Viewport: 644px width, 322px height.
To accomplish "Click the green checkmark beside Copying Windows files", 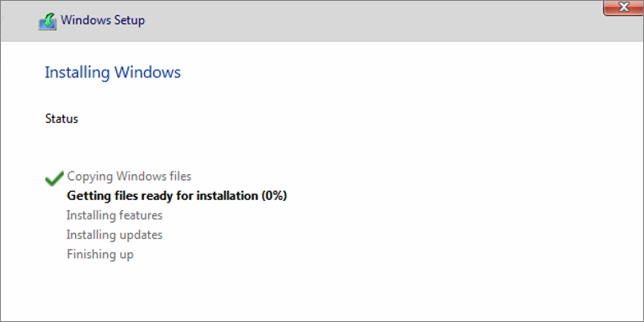I will tap(54, 178).
